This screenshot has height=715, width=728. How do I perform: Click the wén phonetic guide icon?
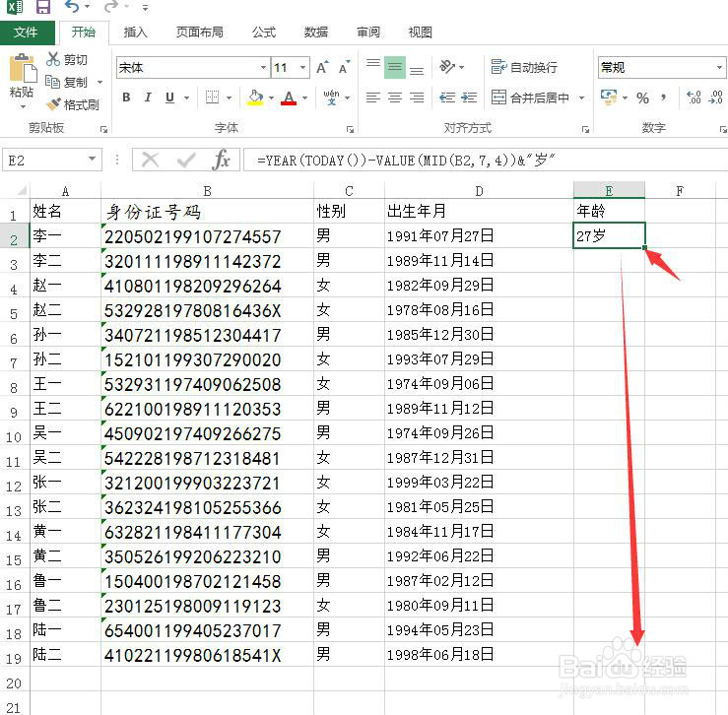tap(332, 97)
